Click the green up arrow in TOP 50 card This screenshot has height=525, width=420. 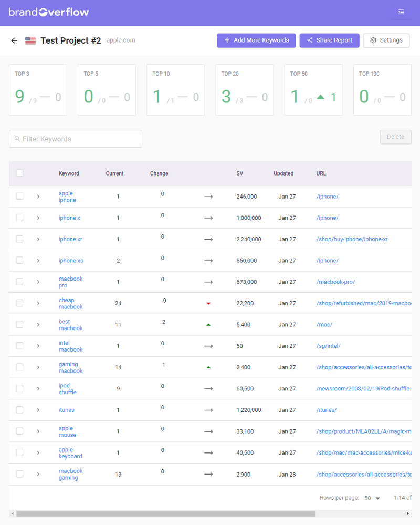pyautogui.click(x=321, y=97)
